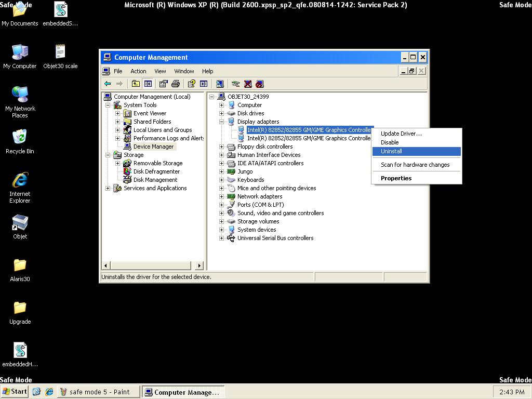Click the Update Driver toolbar icon
The width and height of the screenshot is (532, 399).
point(235,84)
